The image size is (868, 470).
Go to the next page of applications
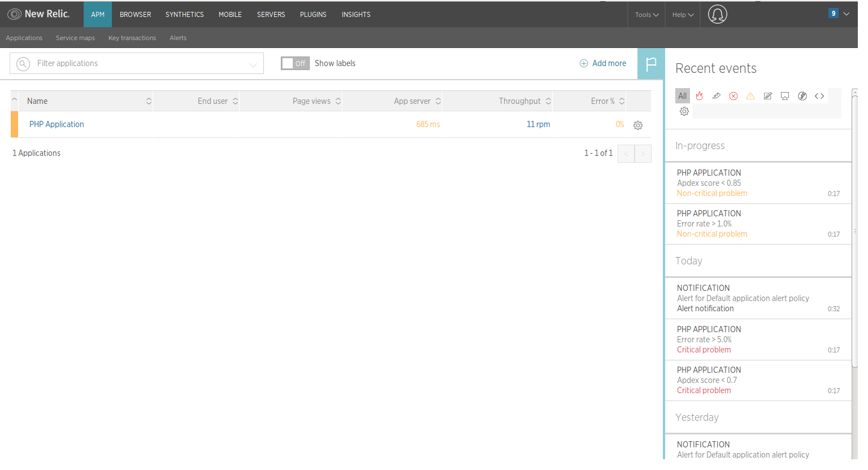pos(643,154)
